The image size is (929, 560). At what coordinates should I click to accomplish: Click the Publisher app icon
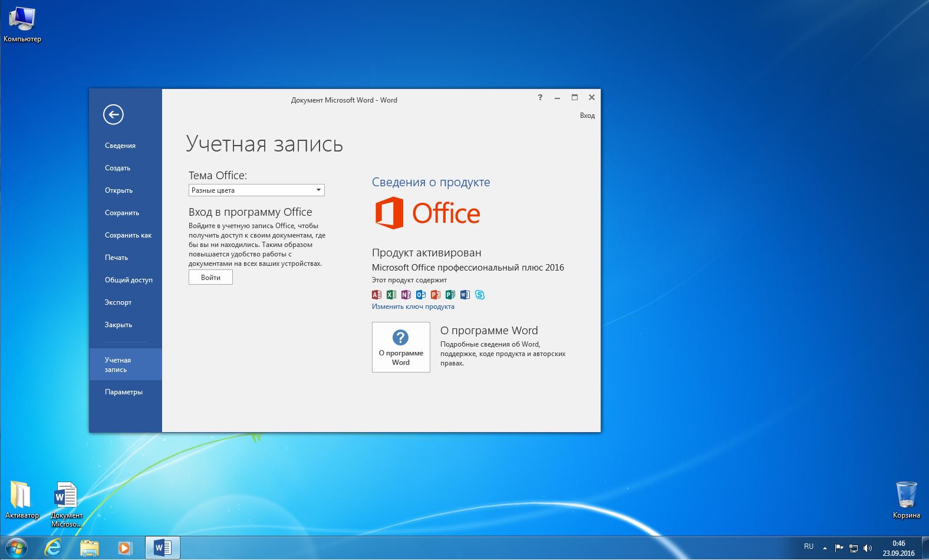450,295
